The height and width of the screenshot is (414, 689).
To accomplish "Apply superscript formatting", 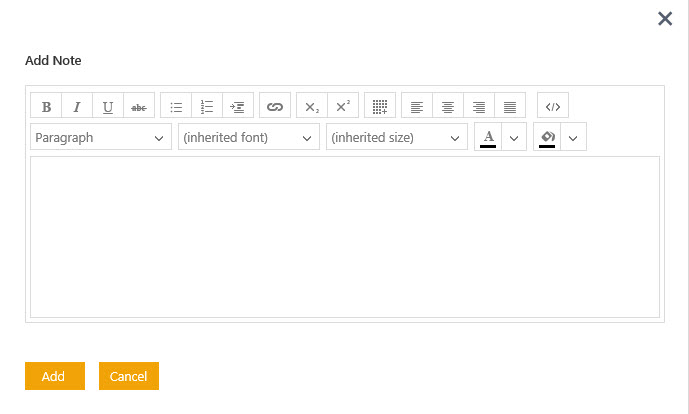I will click(x=343, y=106).
